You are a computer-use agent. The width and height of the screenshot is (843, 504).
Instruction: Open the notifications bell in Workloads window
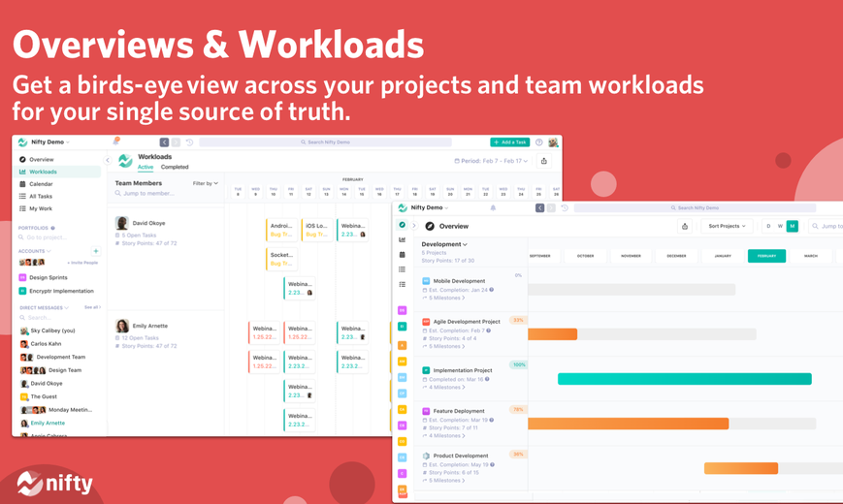point(115,142)
